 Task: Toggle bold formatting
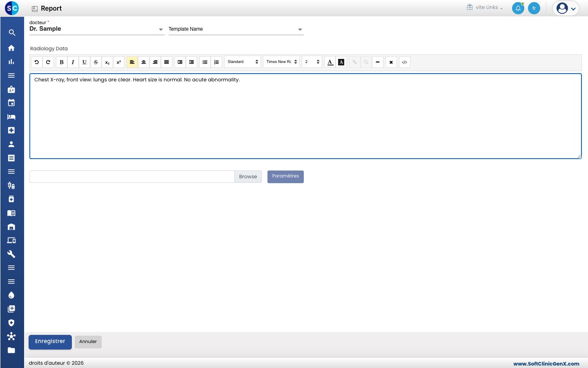coord(62,62)
